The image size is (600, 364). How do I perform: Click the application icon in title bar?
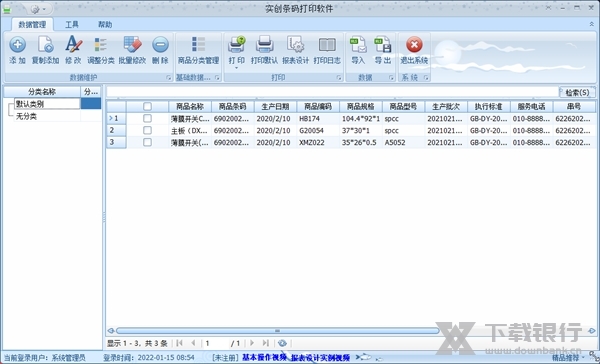[x=7, y=9]
